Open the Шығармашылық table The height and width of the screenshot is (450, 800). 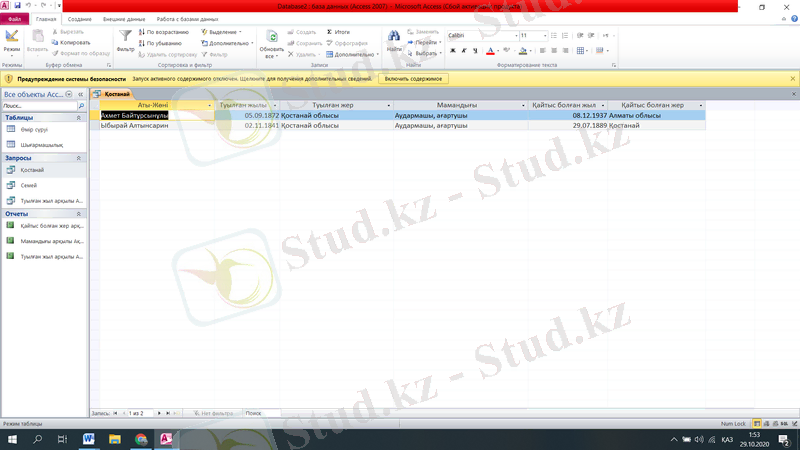click(x=41, y=145)
